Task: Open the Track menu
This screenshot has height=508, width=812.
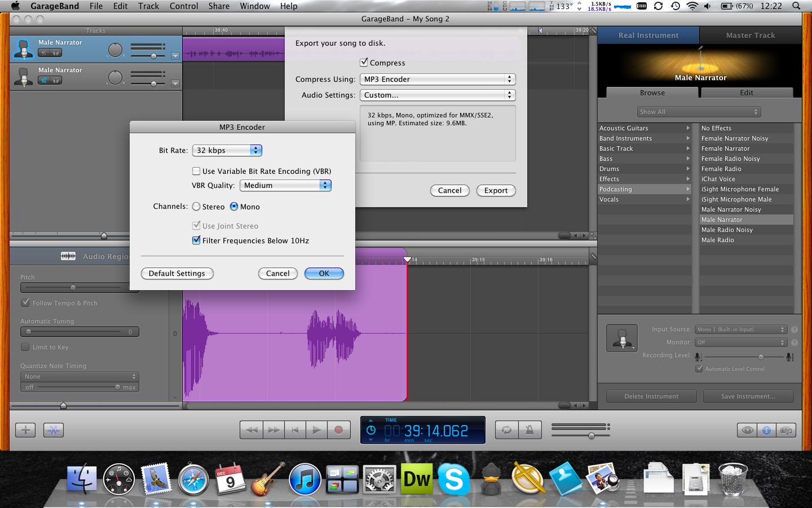Action: [148, 6]
